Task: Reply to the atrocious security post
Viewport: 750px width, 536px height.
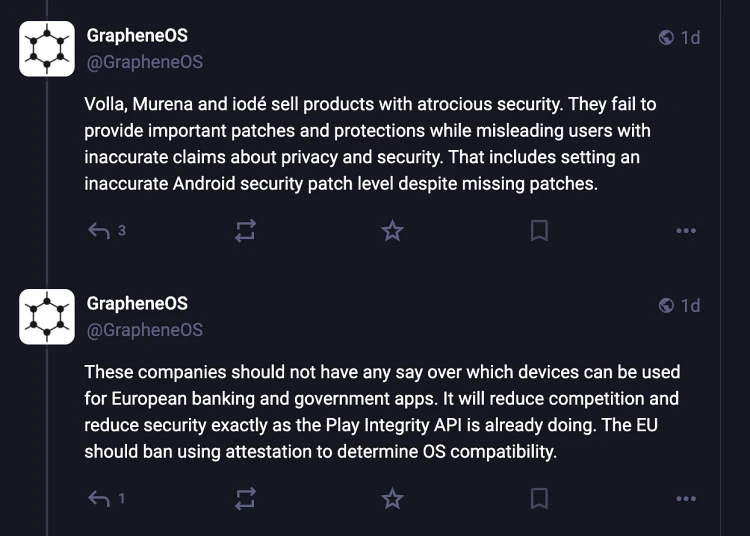Action: pos(99,231)
